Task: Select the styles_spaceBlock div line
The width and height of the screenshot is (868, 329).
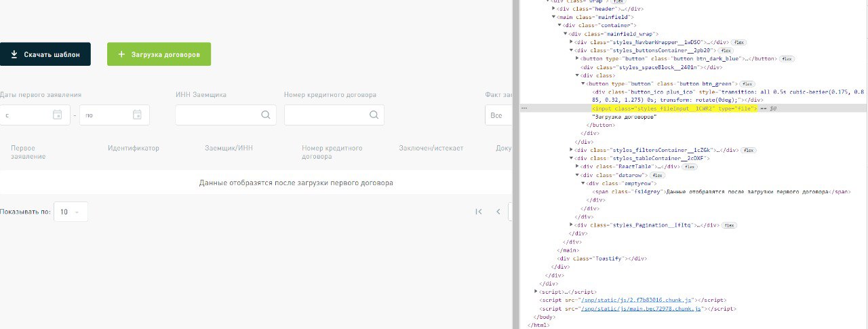Action: [x=650, y=66]
